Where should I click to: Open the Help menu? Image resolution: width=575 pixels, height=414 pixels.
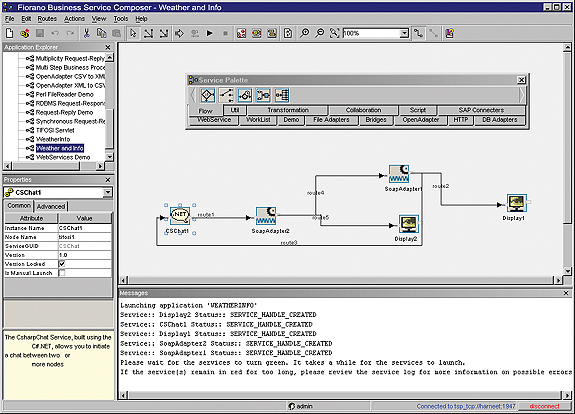[141, 19]
